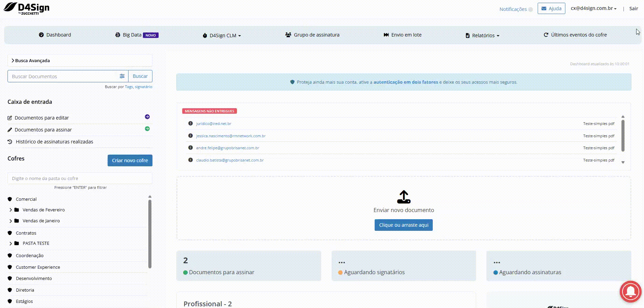Viewport: 644px width, 308px height.
Task: Expand the Vendas de Fevereiro folder
Action: click(11, 210)
